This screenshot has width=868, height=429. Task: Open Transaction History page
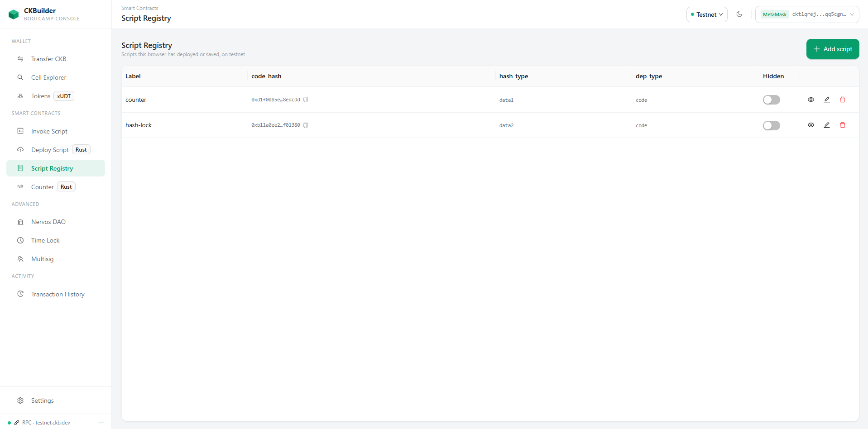coord(56,294)
